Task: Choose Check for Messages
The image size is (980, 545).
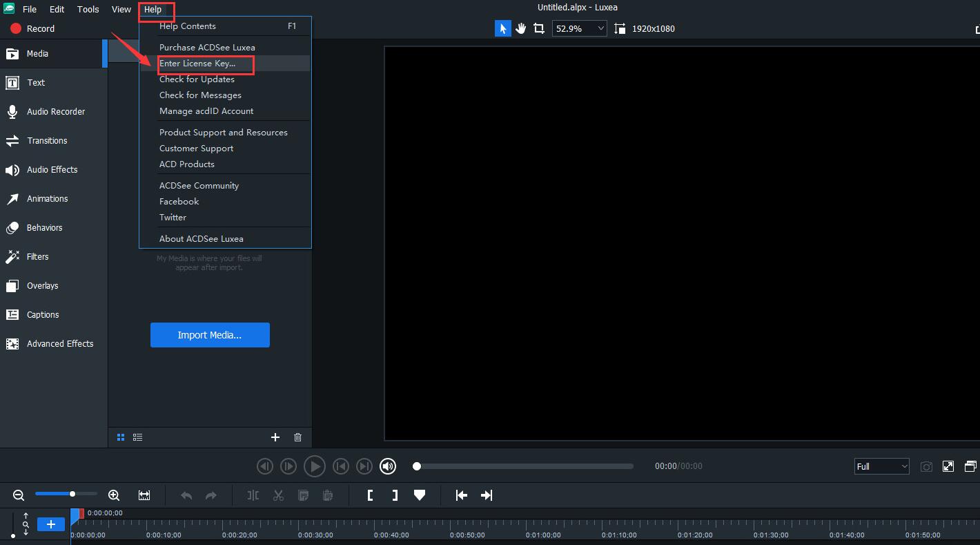Action: pyautogui.click(x=225, y=95)
